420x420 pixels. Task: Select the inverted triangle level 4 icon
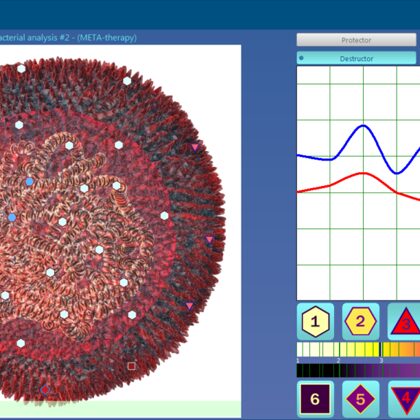pos(405,399)
